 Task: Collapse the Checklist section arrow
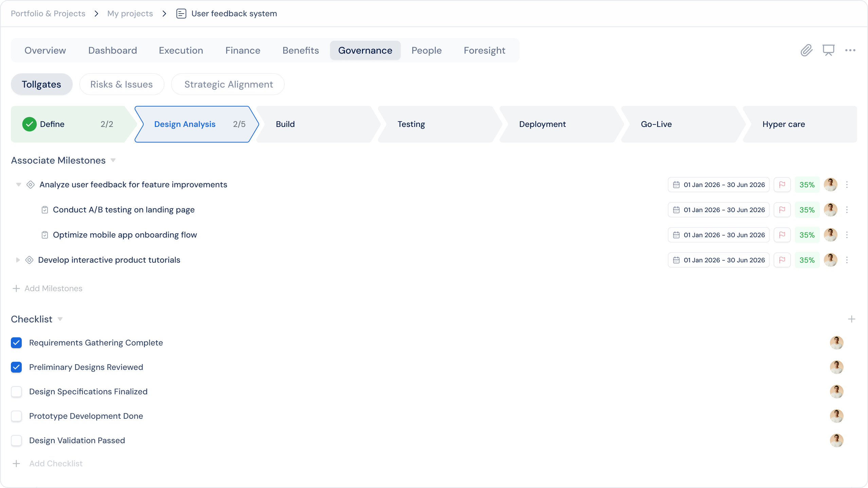click(60, 319)
